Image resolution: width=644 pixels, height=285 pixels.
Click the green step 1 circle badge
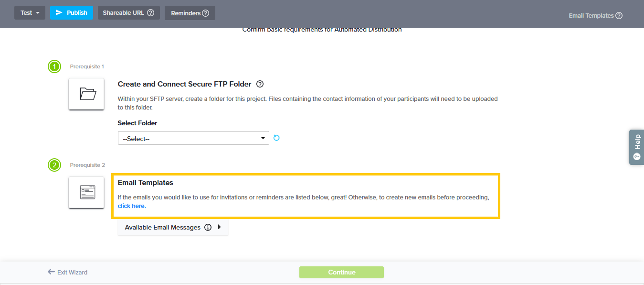[x=54, y=66]
